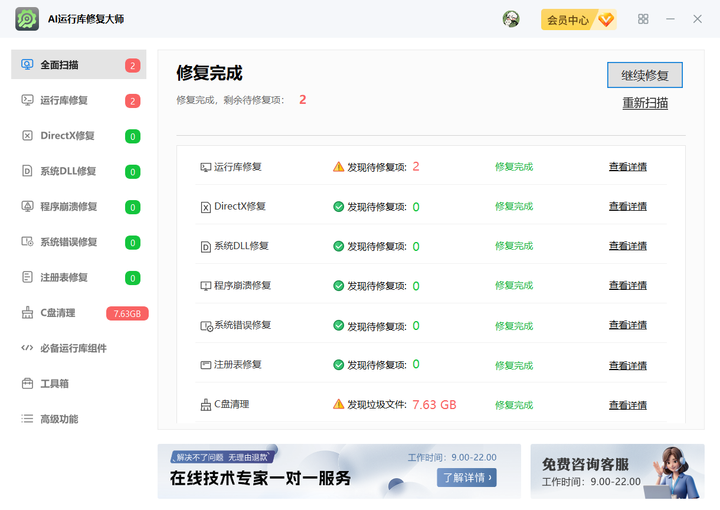
Task: Open 查看详情 for 系统错误修复 row
Action: point(628,325)
